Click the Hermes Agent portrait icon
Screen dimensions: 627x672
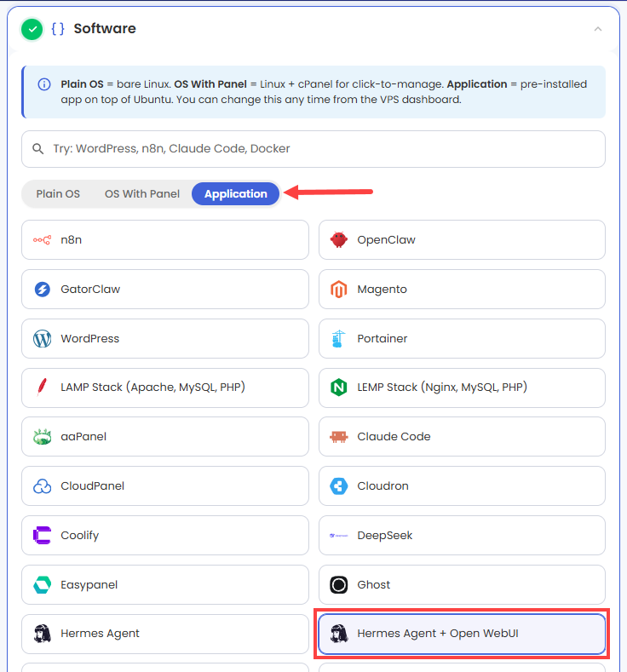(42, 634)
